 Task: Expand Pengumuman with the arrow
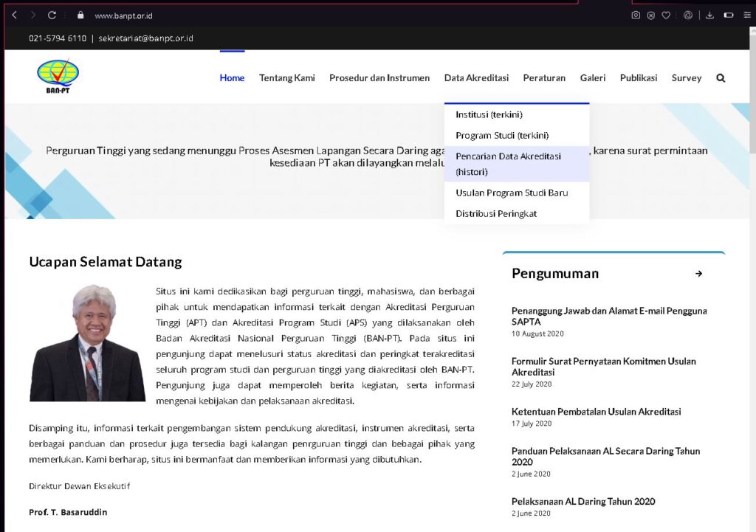click(x=698, y=274)
